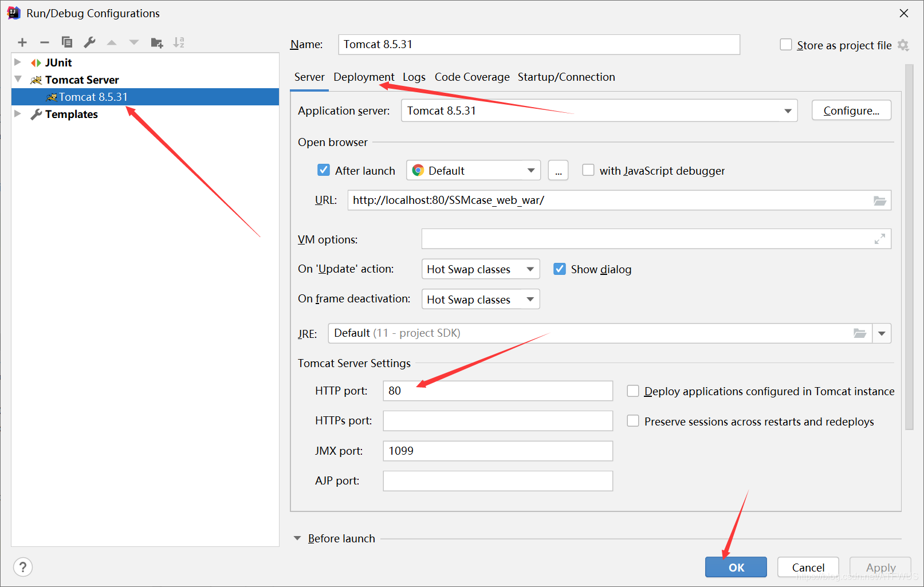Close the Run/Debug Configurations dialog
This screenshot has height=587, width=924.
click(x=904, y=13)
